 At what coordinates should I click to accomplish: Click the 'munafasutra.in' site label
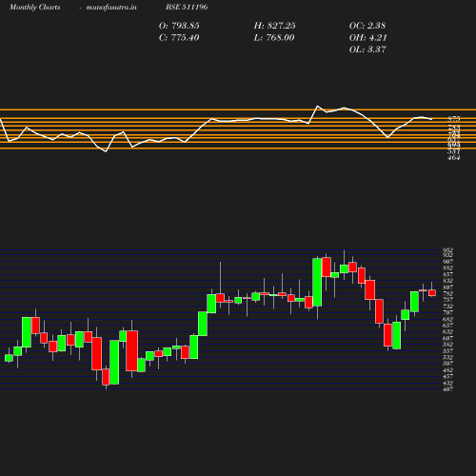[x=111, y=7]
